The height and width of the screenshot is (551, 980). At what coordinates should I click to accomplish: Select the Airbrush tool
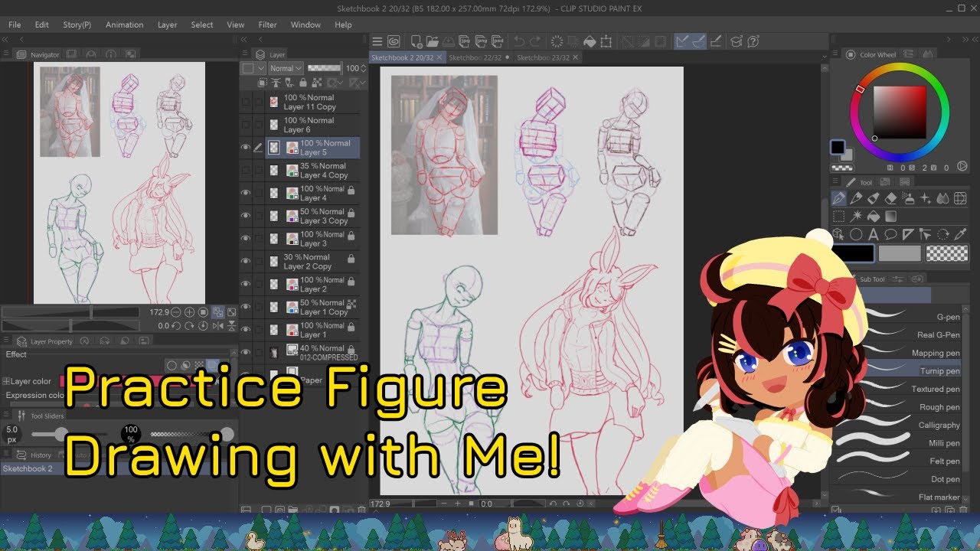pos(907,198)
